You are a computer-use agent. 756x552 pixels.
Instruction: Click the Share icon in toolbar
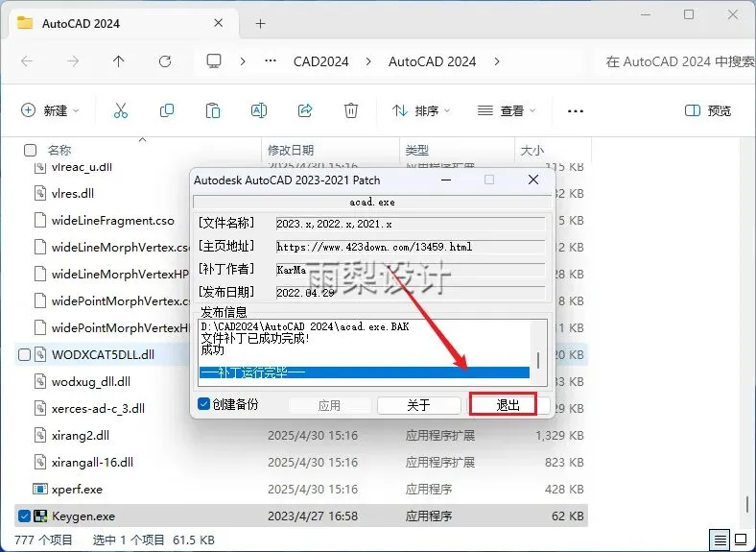[305, 110]
